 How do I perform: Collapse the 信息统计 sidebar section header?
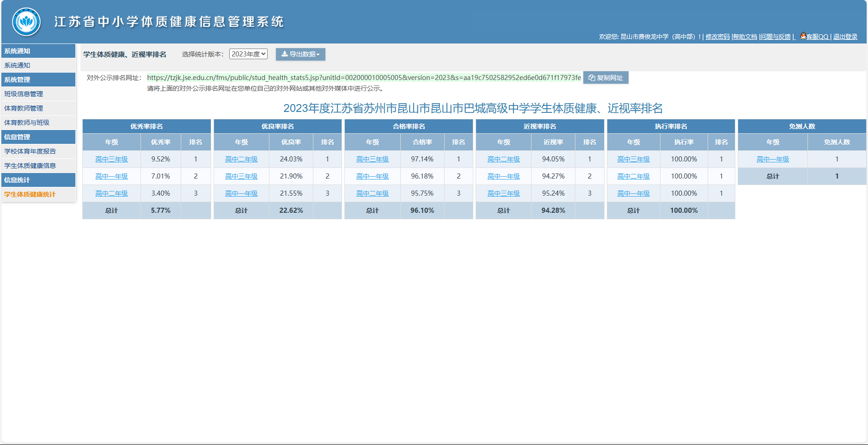pyautogui.click(x=38, y=180)
